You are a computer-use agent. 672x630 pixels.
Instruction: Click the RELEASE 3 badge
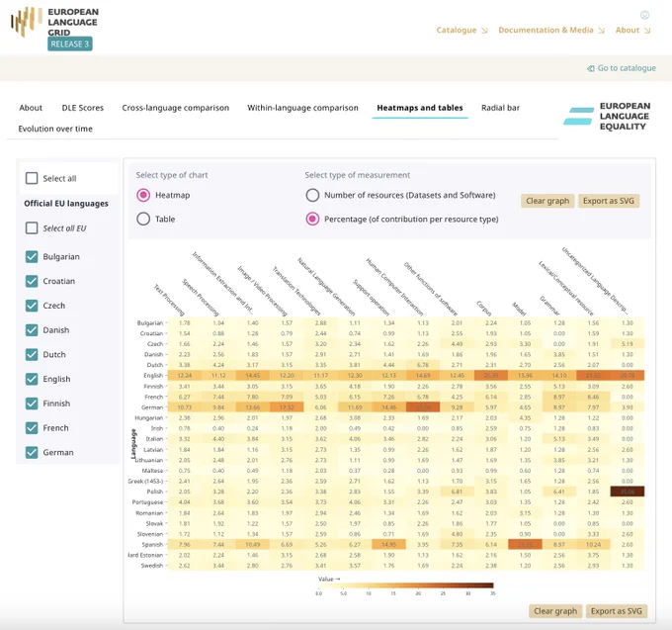click(70, 44)
